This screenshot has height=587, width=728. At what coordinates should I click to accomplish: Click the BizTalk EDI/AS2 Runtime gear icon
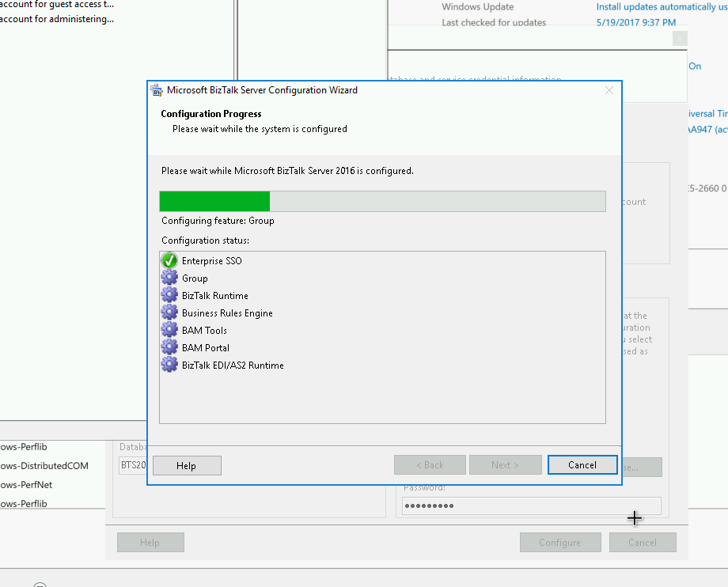click(169, 365)
